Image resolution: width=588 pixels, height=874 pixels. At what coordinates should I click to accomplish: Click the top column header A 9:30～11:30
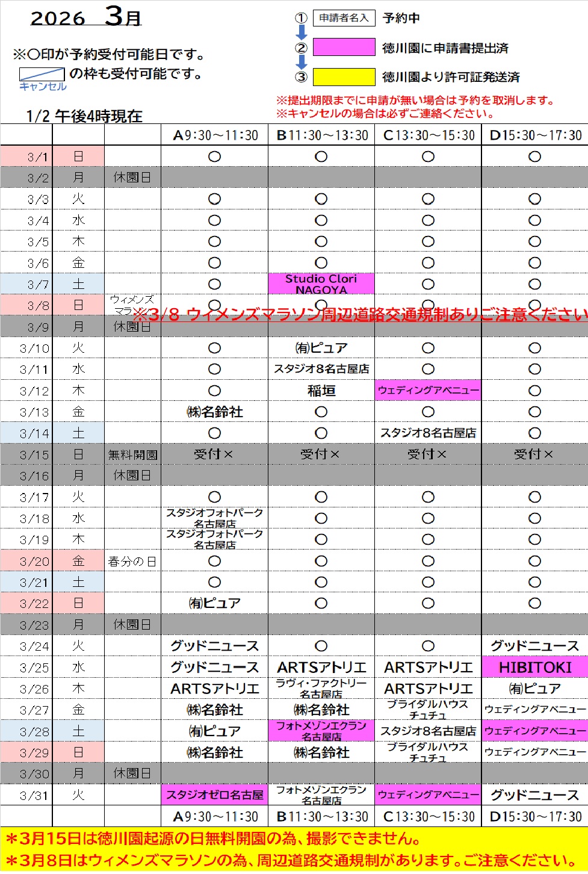pos(215,135)
